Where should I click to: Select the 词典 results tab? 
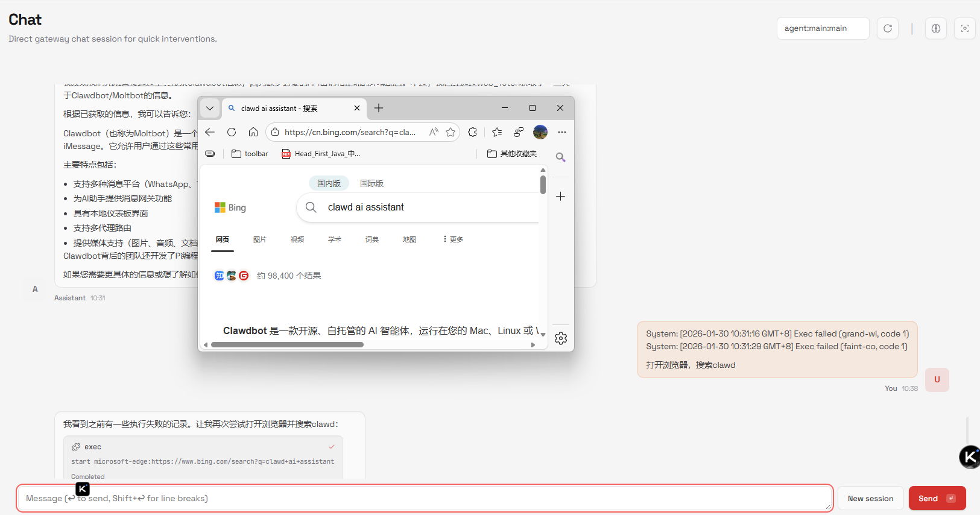pos(372,239)
